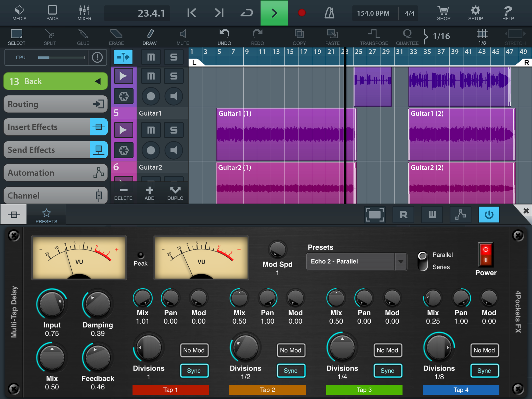This screenshot has height=399, width=532.
Task: Expand the Routing section
Action: 55,104
